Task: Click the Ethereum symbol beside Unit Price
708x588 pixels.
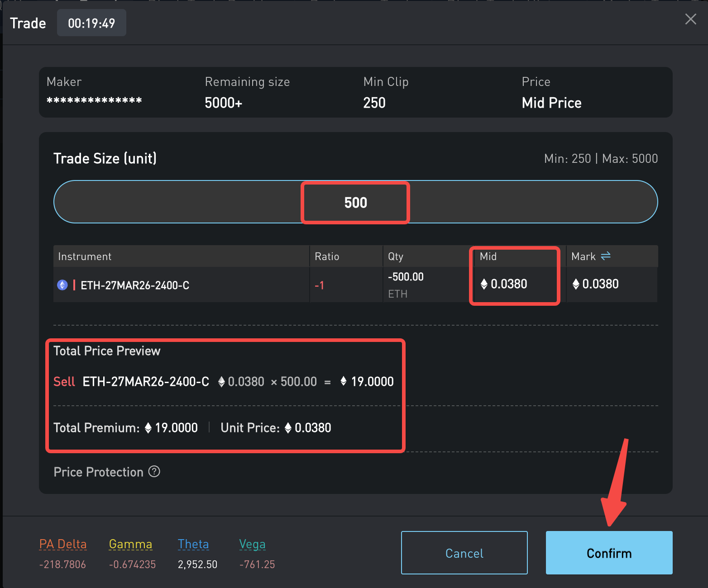Action: click(288, 428)
